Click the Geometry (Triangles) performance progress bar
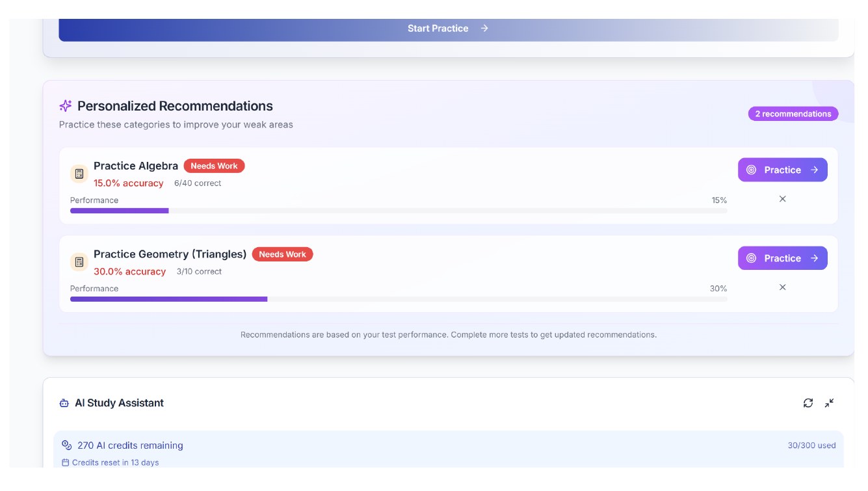This screenshot has height=491, width=868. (399, 299)
